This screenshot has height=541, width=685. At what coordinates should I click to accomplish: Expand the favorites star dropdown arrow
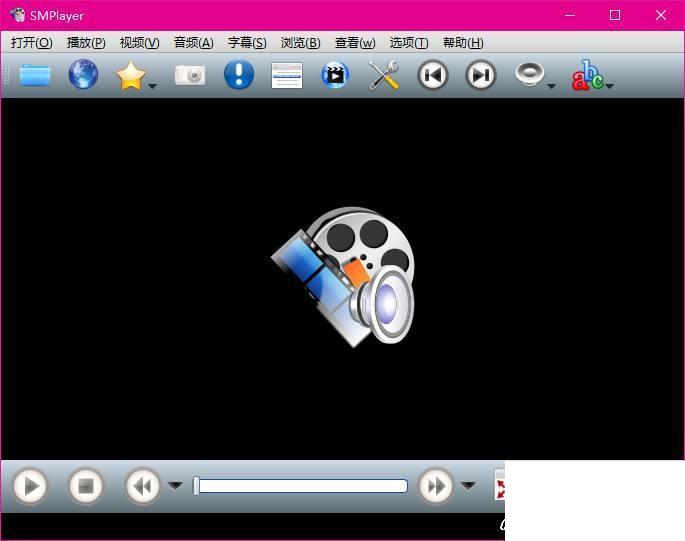[x=152, y=86]
